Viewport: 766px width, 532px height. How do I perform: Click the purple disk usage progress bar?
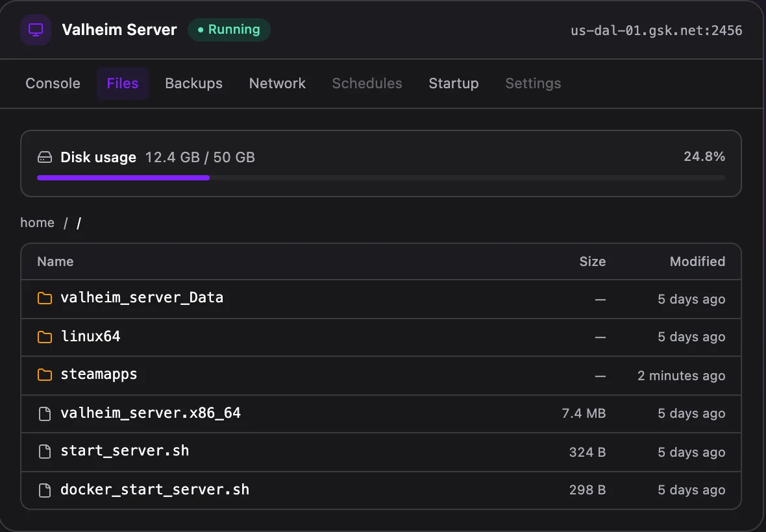123,178
